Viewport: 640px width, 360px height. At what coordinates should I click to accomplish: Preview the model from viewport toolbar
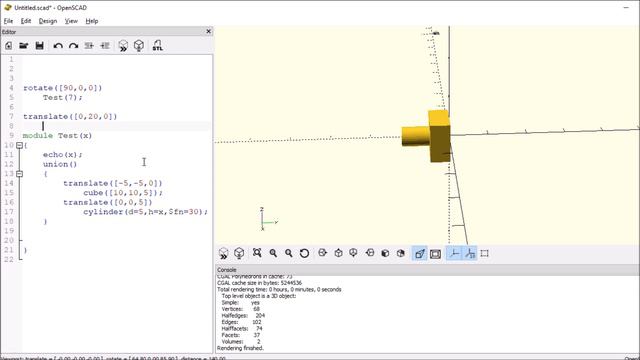pos(223,253)
